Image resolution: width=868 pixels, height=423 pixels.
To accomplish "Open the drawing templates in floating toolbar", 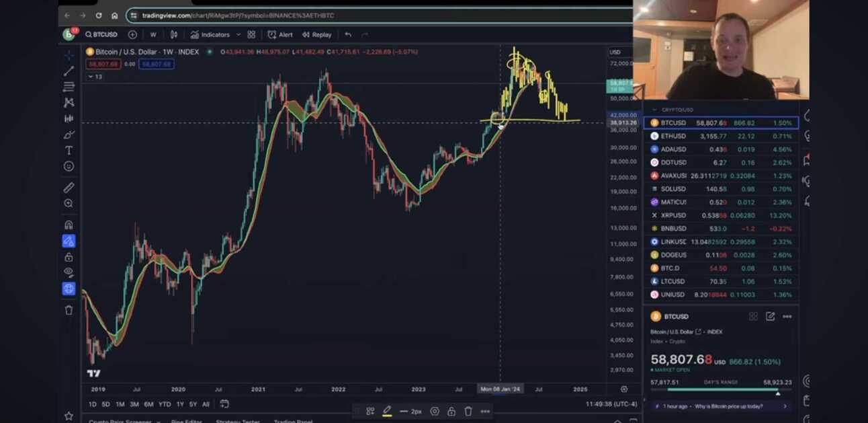I will pyautogui.click(x=370, y=411).
